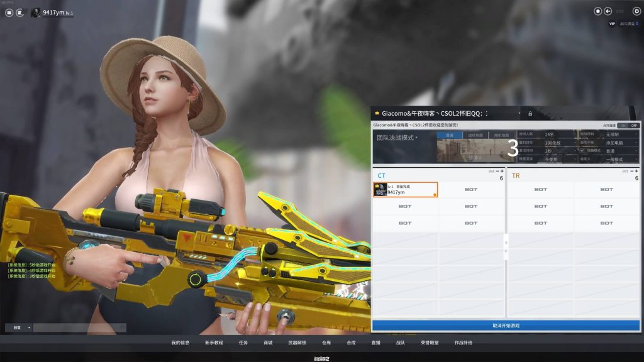
Task: Toggle the ON/OFF live broadcast switch
Action: coord(630,126)
